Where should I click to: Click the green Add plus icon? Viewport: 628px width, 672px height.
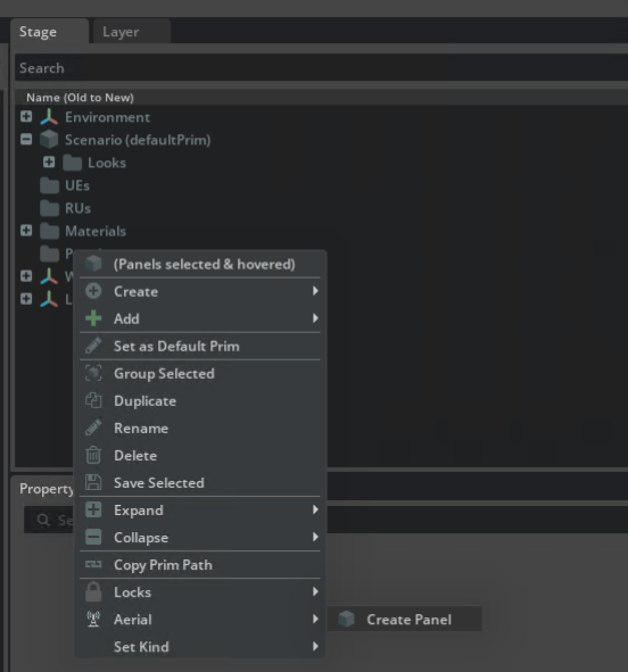pyautogui.click(x=93, y=318)
